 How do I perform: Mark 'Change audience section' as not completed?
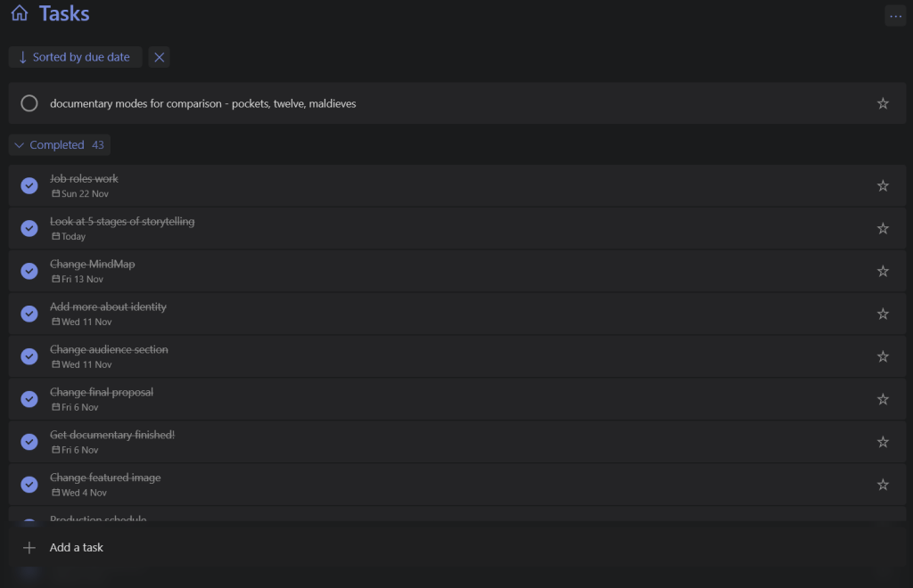coord(29,356)
